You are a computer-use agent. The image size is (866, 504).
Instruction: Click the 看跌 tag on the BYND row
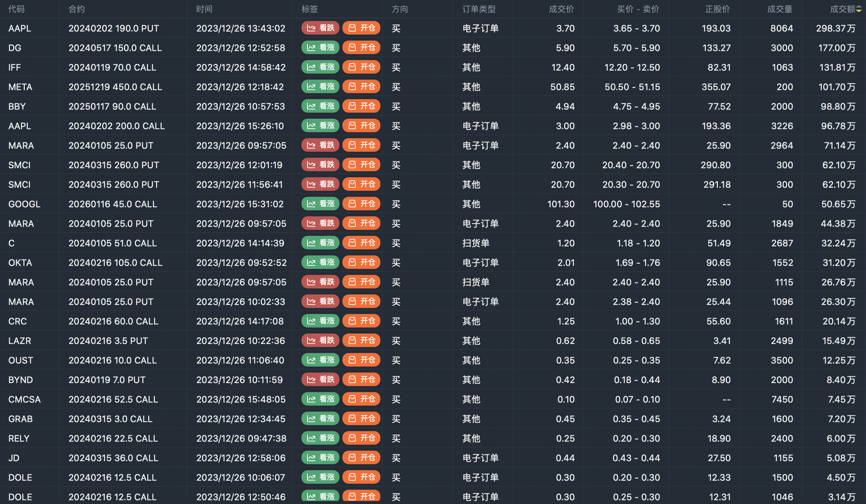(x=320, y=380)
